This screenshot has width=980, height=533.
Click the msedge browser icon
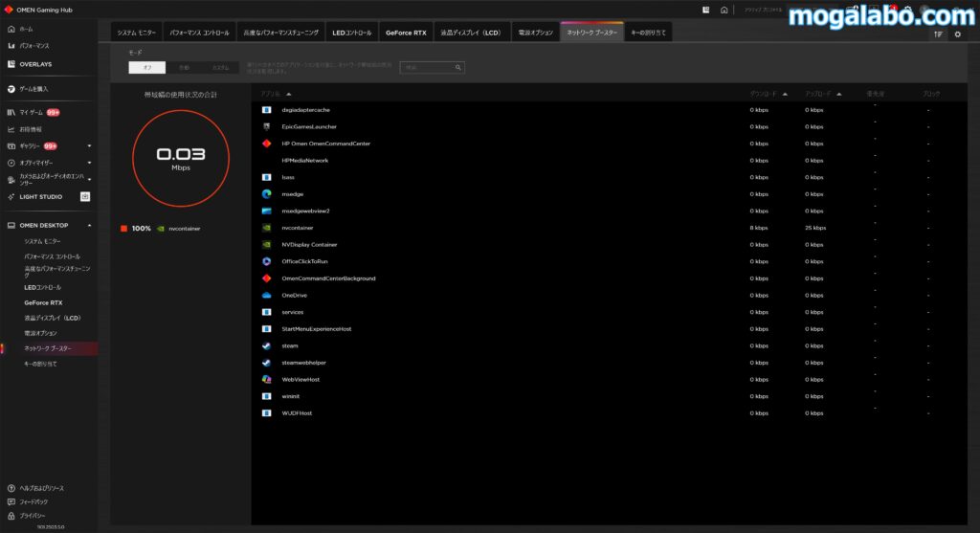(x=266, y=194)
